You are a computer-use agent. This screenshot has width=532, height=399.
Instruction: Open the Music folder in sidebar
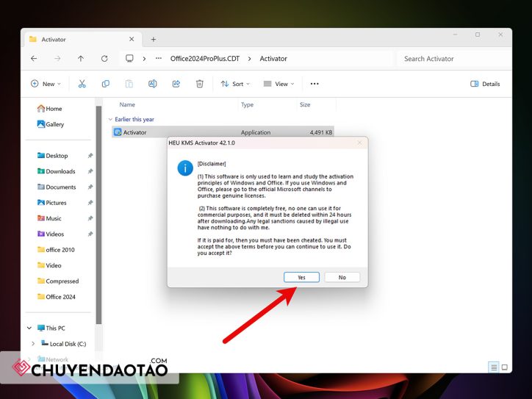(49, 218)
